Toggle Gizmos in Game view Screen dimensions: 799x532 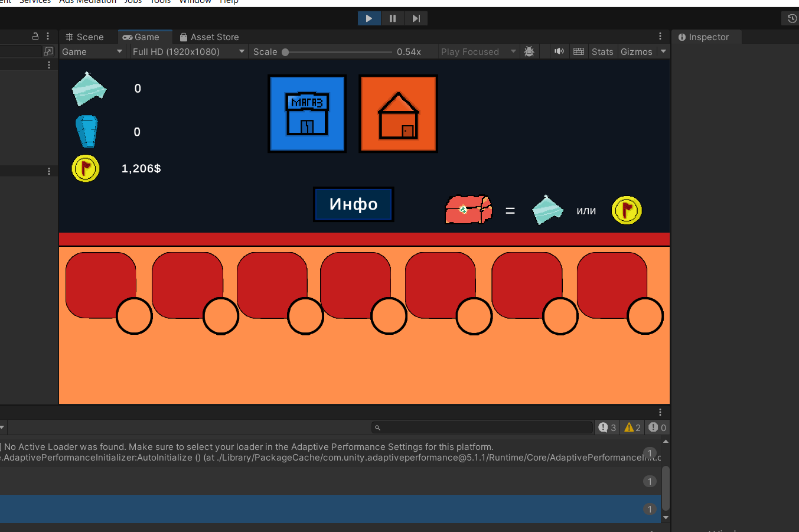637,52
